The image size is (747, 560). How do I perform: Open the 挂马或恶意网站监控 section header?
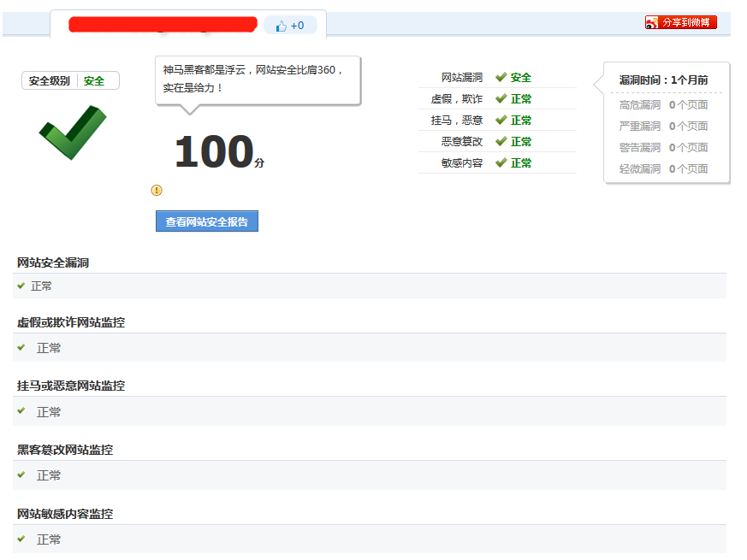click(71, 386)
